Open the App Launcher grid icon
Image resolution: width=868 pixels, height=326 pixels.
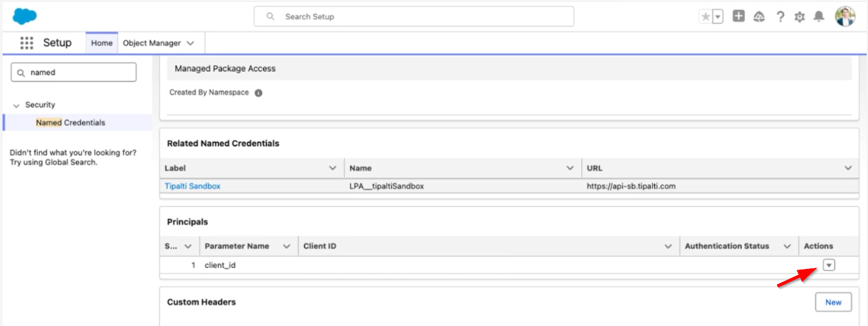point(27,43)
